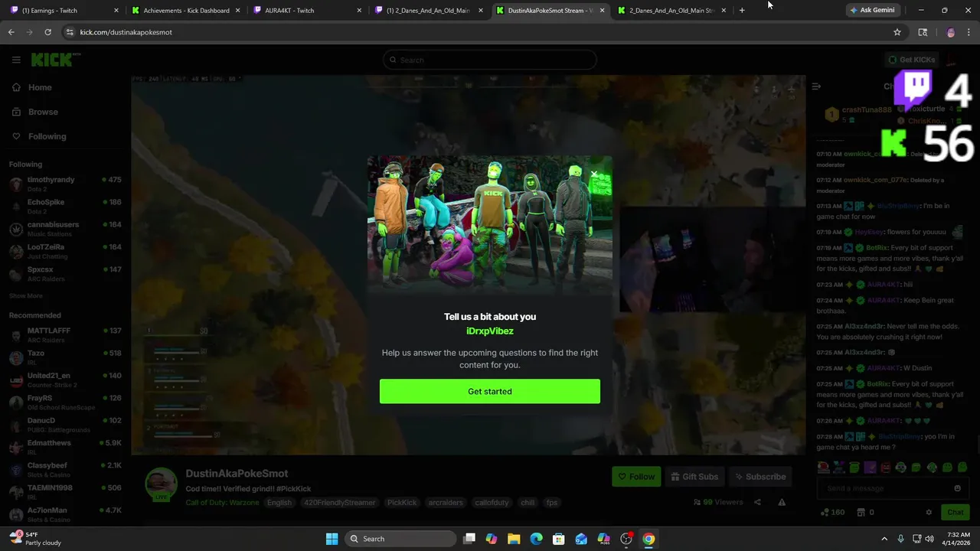Go to Home in the sidebar
980x551 pixels.
[x=32, y=87]
